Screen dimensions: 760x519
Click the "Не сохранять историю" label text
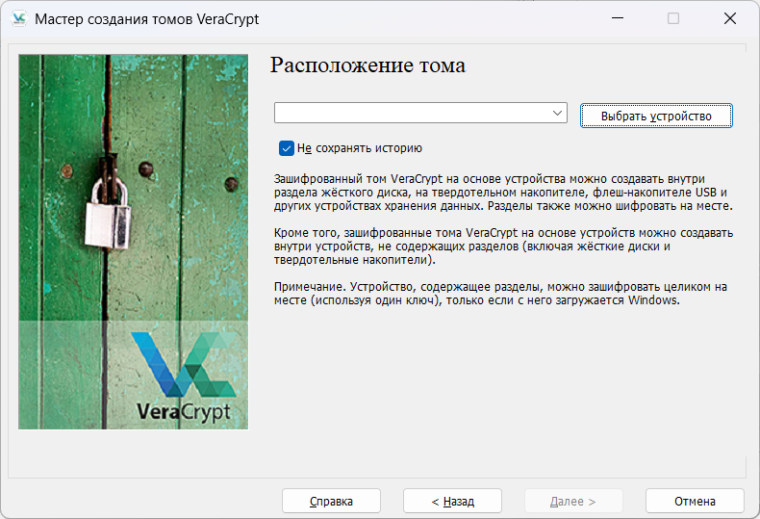(358, 148)
